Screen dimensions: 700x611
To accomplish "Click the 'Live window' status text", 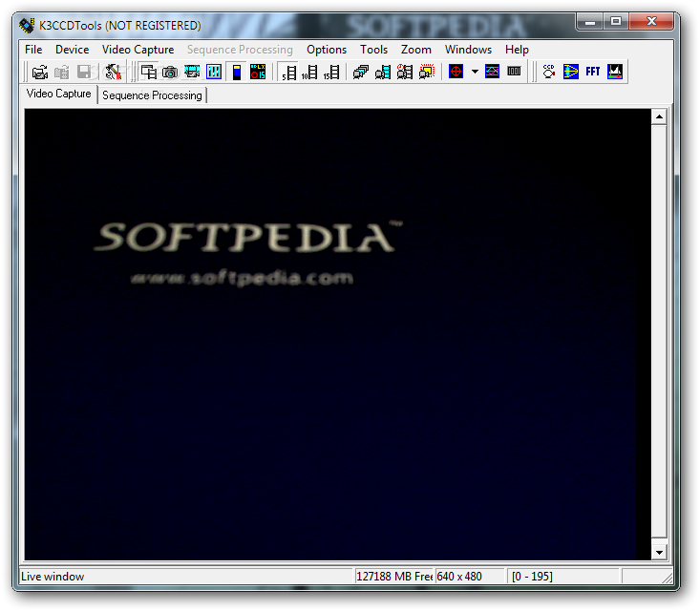I will click(x=53, y=577).
